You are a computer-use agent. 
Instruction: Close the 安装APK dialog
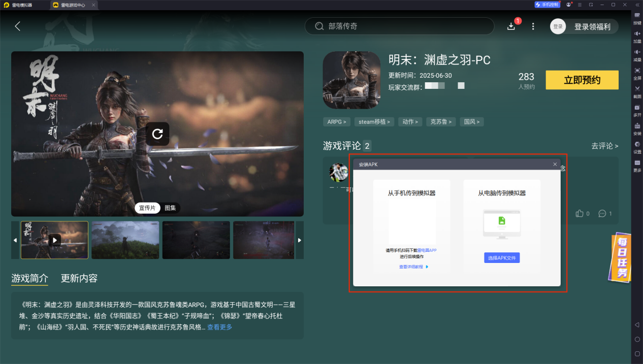[555, 164]
